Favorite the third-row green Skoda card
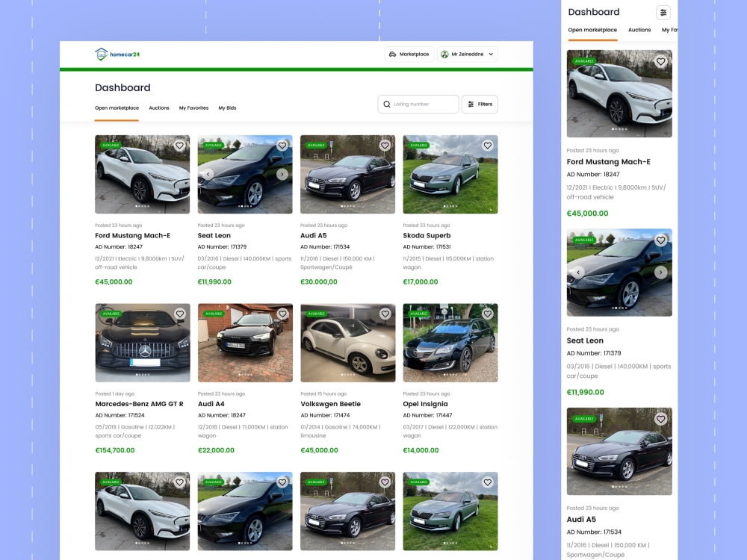Screen dimensions: 747x560 [x=488, y=482]
